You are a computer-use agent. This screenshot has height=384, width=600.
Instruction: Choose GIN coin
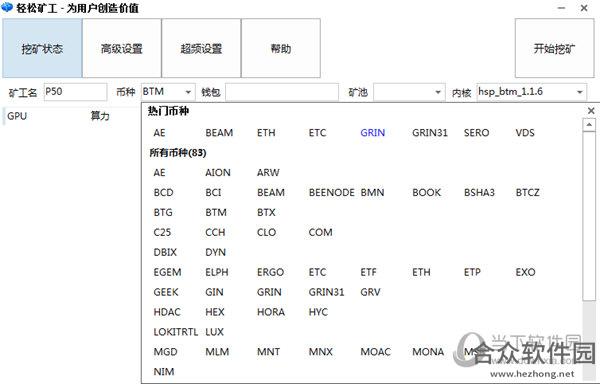(214, 292)
